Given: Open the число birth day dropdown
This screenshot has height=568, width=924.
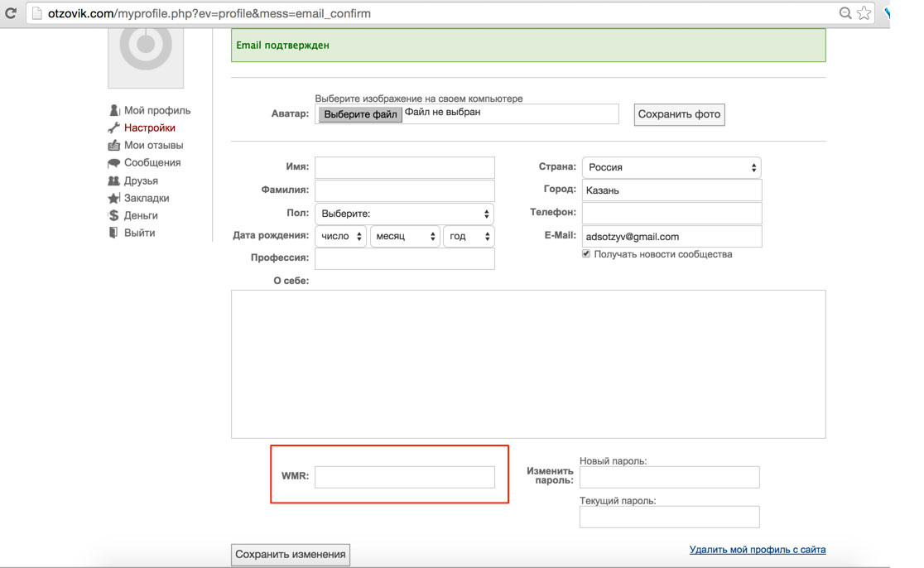Looking at the screenshot, I should coord(340,236).
